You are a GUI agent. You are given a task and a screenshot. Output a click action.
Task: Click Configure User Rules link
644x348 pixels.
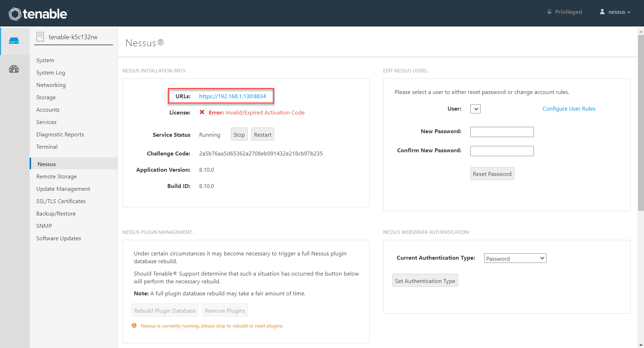pos(569,109)
